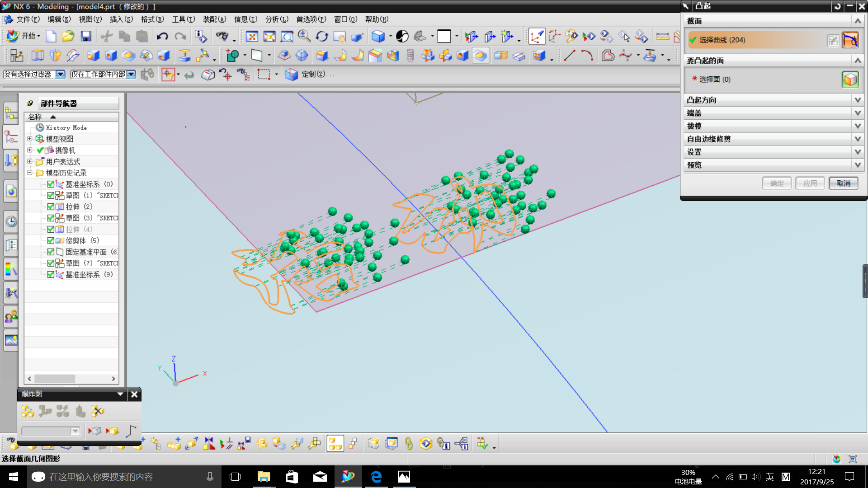Toggle checkbox for 固定基准平面 (6)
868x488 pixels.
pos(51,252)
